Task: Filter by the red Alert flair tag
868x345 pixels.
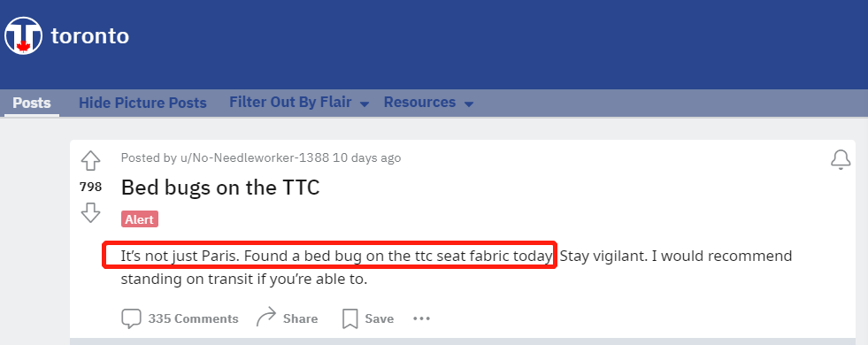Action: (140, 219)
